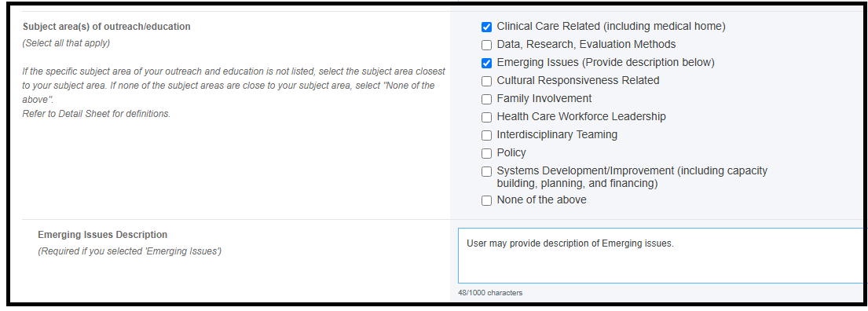
Task: Enable the Cultural Responsiveness Related checkbox
Action: [x=486, y=82]
